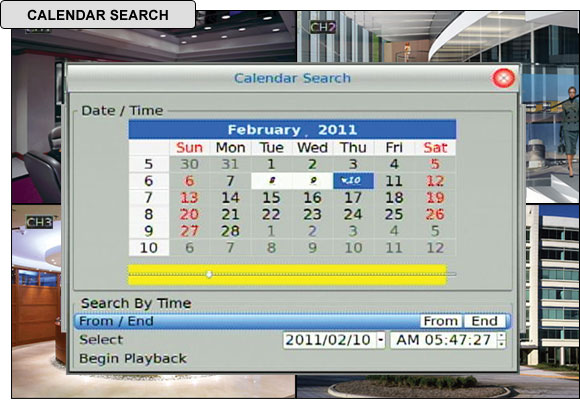This screenshot has width=580, height=420.
Task: Select the End button
Action: pyautogui.click(x=485, y=321)
